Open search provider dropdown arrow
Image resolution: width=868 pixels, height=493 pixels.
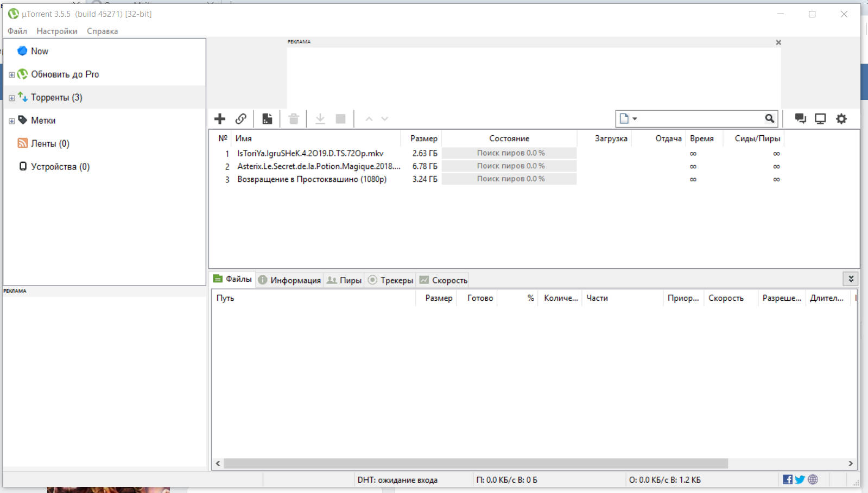[x=635, y=119]
